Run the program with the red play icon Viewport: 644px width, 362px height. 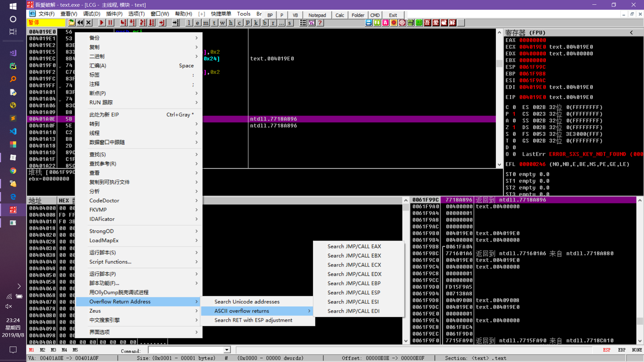pos(102,22)
